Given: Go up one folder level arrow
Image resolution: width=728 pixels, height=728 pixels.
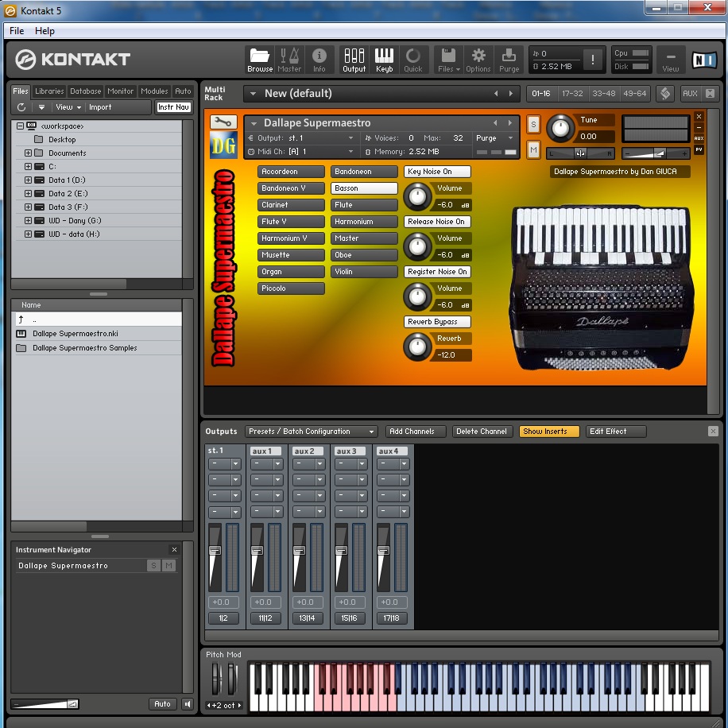Looking at the screenshot, I should (21, 319).
